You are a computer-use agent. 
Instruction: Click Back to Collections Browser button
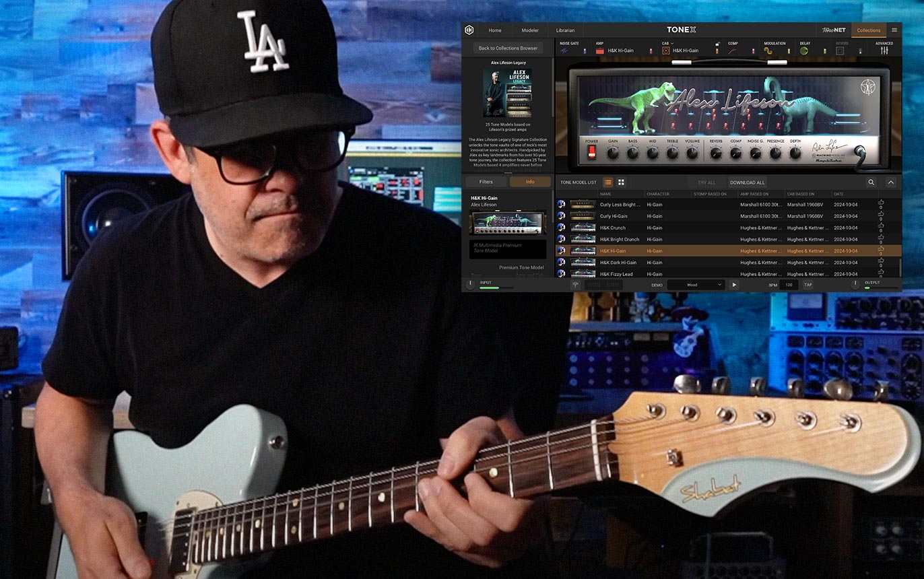click(x=508, y=48)
